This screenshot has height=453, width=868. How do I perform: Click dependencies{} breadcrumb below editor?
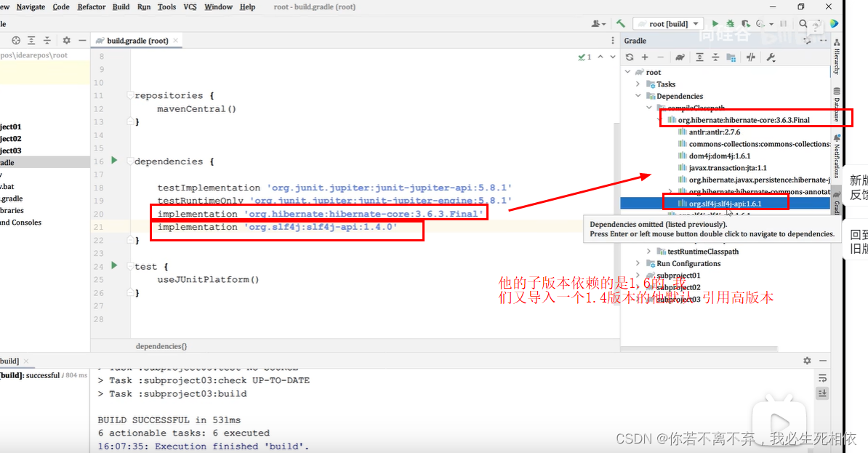click(x=161, y=346)
